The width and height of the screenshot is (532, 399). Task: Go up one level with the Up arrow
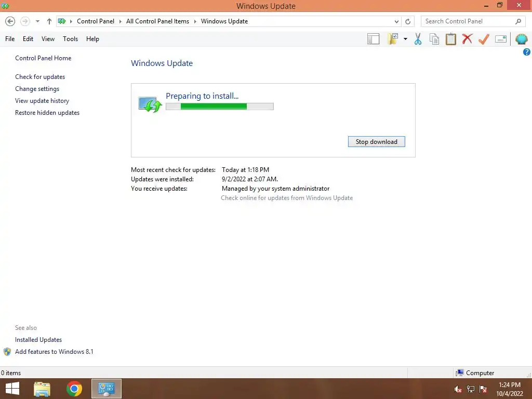pyautogui.click(x=49, y=21)
